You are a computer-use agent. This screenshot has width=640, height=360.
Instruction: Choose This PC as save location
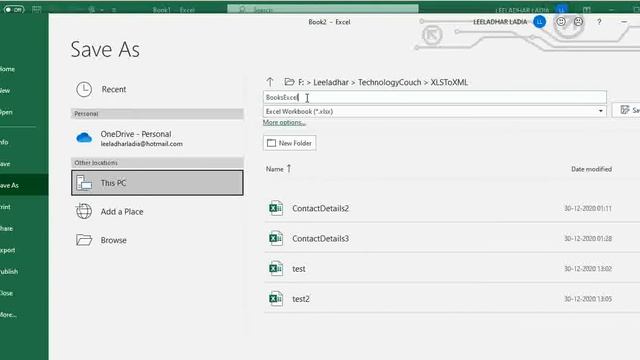[157, 183]
